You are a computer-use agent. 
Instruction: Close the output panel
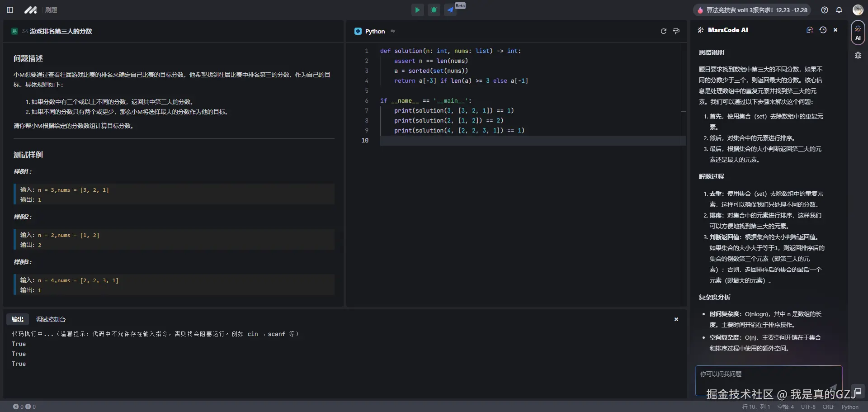coord(676,319)
